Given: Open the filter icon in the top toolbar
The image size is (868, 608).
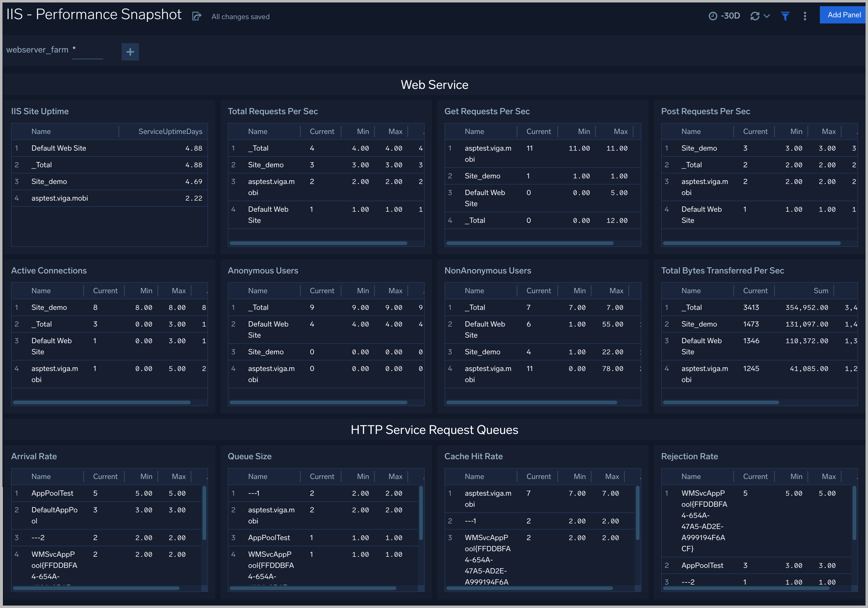Looking at the screenshot, I should 785,16.
